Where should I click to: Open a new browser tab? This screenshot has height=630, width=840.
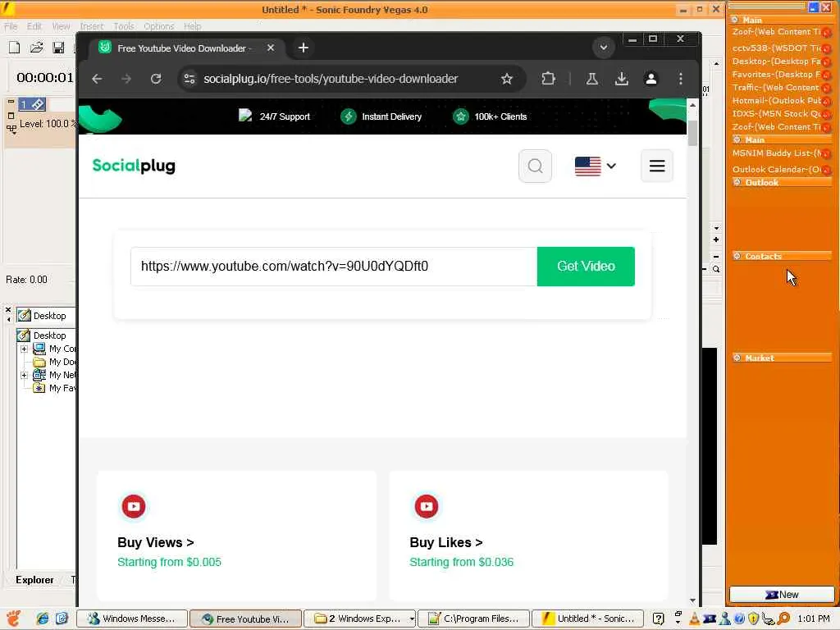[304, 48]
